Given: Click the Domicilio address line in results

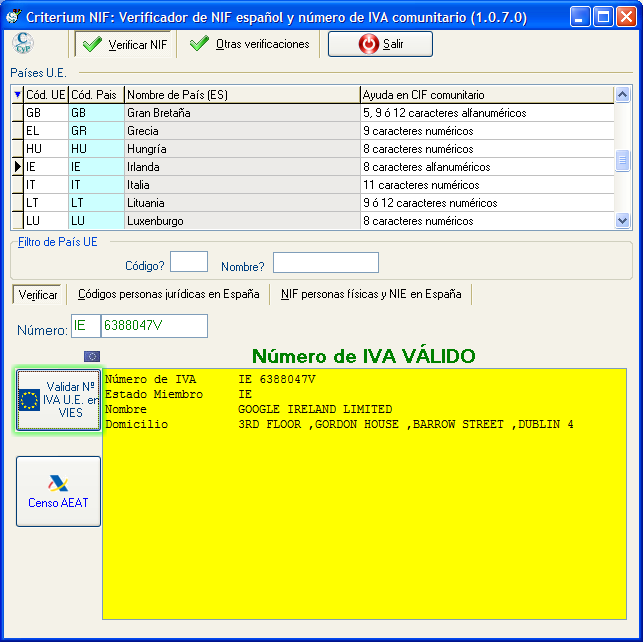Looking at the screenshot, I should point(339,424).
